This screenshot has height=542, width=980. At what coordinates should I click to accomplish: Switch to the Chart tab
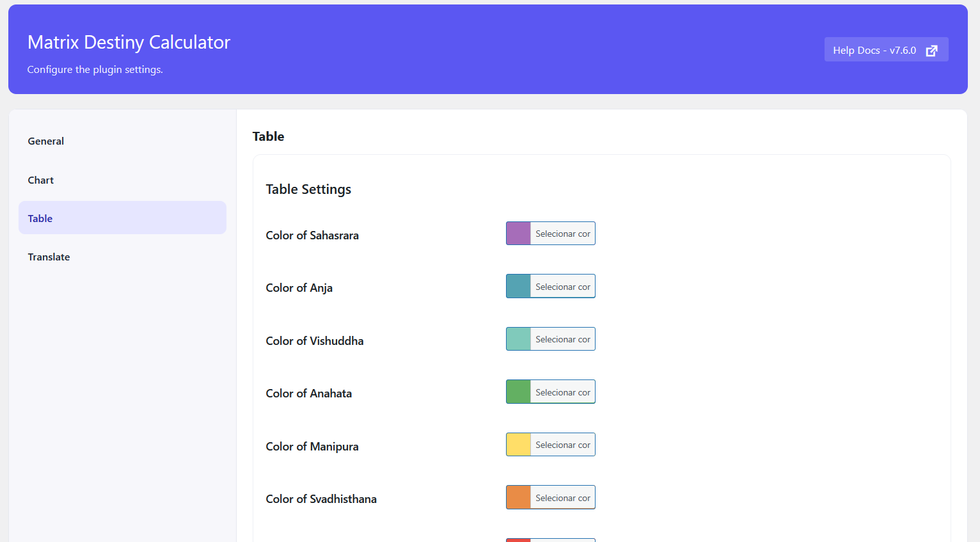click(41, 180)
